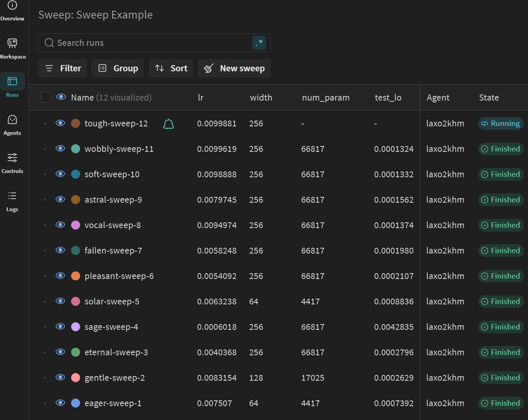Click the bell icon on tough-sweep-12
This screenshot has width=528, height=420.
point(169,124)
